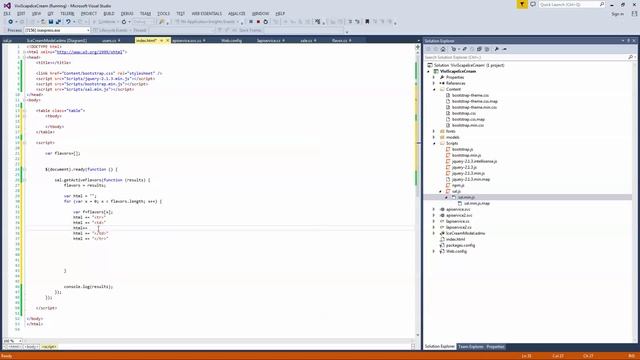This screenshot has height=360, width=640.
Task: Click the red Stop Debugging square
Action: [258, 22]
